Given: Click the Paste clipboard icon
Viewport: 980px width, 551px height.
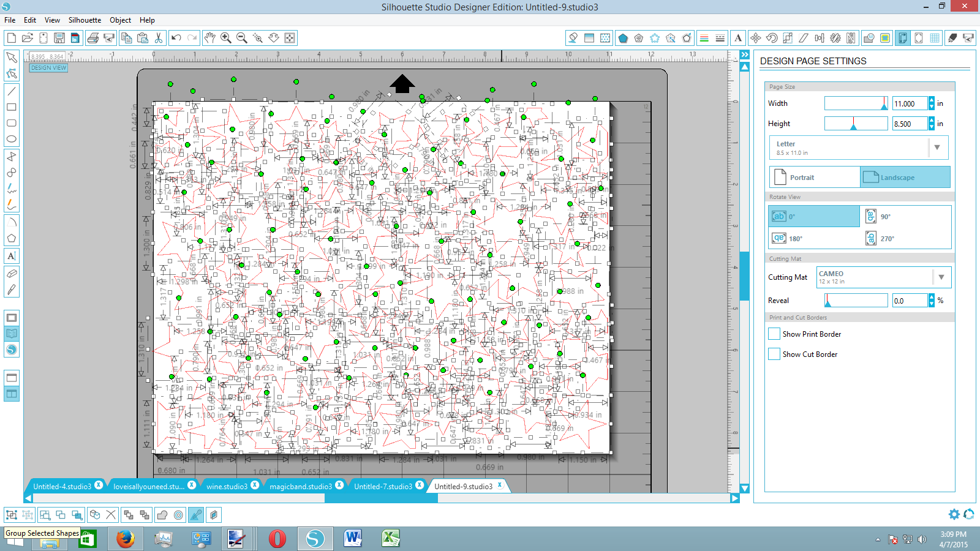Looking at the screenshot, I should [x=143, y=38].
